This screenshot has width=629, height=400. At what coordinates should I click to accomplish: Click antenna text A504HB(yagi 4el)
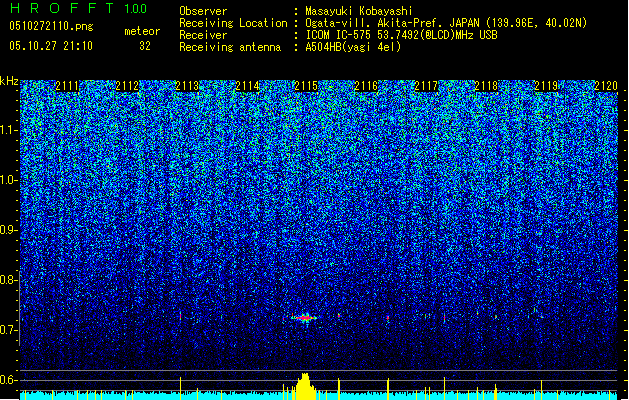[x=353, y=47]
